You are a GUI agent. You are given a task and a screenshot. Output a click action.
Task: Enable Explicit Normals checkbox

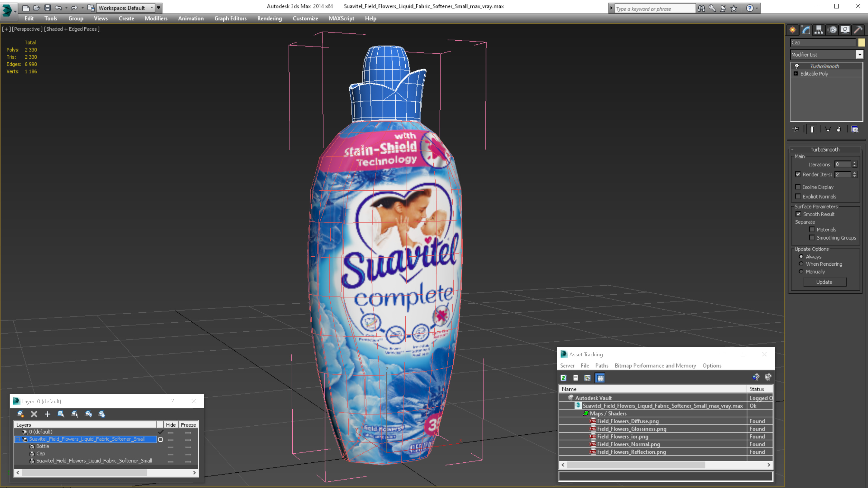pos(798,196)
